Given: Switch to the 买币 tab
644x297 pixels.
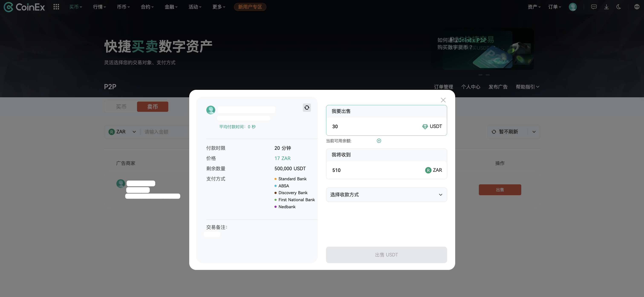Looking at the screenshot, I should pyautogui.click(x=121, y=107).
